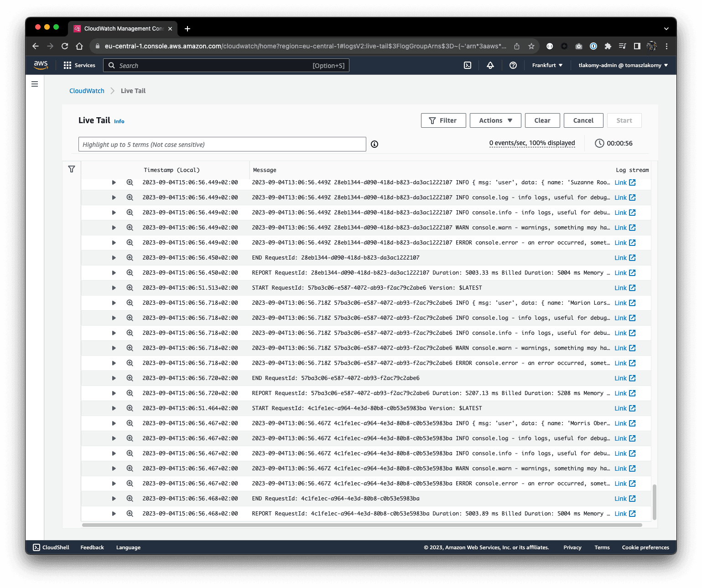Toggle the browser side panel icon
Viewport: 702px width, 588px height.
tap(637, 46)
